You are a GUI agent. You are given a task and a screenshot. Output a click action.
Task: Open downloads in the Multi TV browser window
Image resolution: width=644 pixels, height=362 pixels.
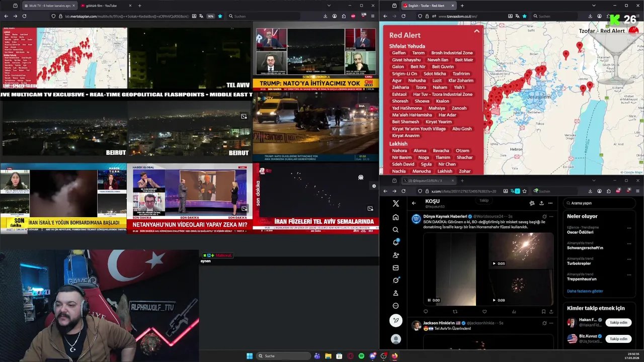pyautogui.click(x=325, y=16)
